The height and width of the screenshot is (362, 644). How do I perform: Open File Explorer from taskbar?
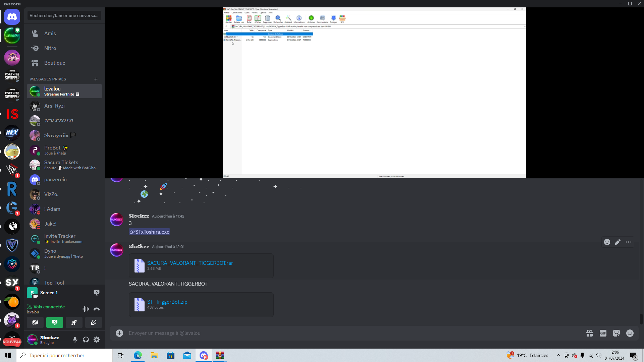click(x=154, y=355)
